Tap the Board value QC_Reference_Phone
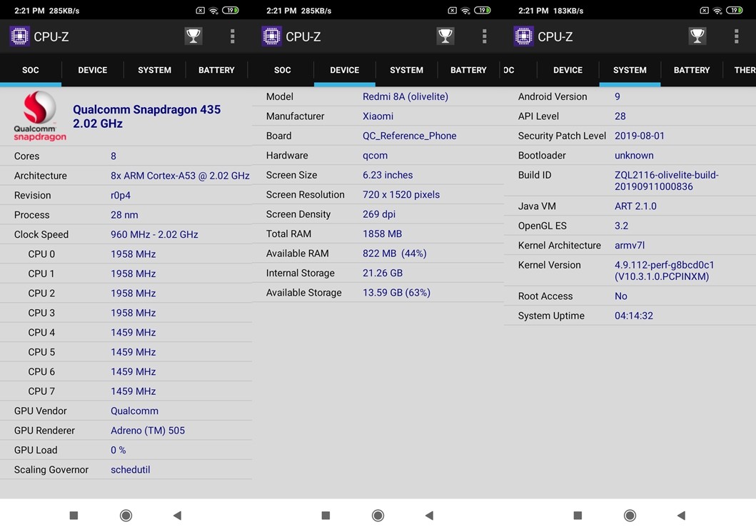 [409, 136]
